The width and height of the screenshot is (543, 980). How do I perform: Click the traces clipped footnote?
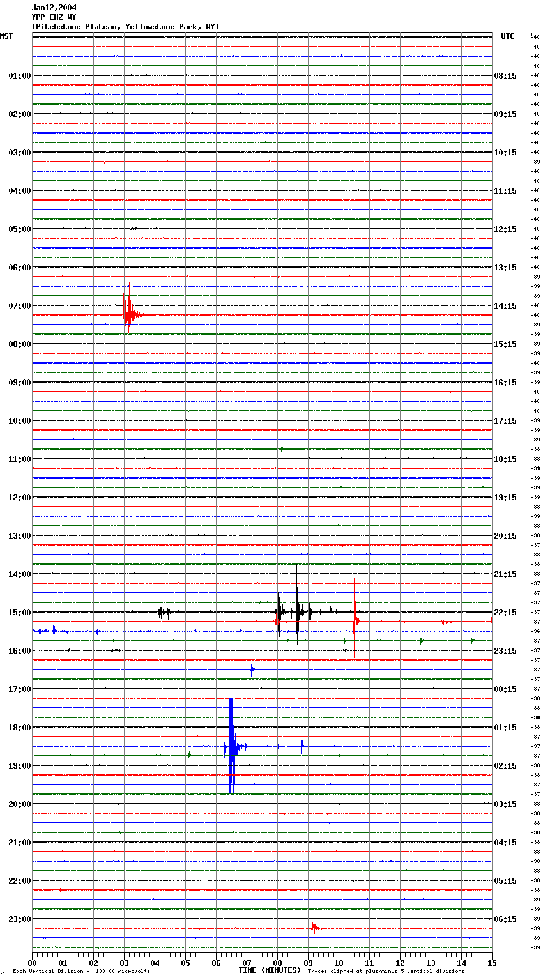click(386, 972)
